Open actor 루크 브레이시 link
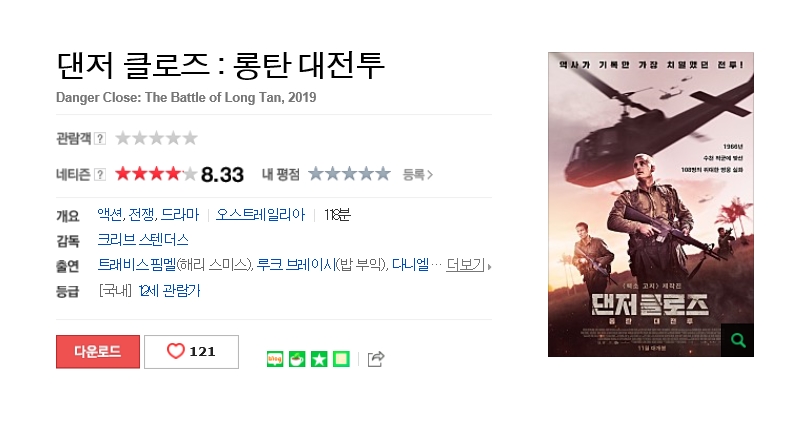The height and width of the screenshot is (443, 803). tap(295, 265)
